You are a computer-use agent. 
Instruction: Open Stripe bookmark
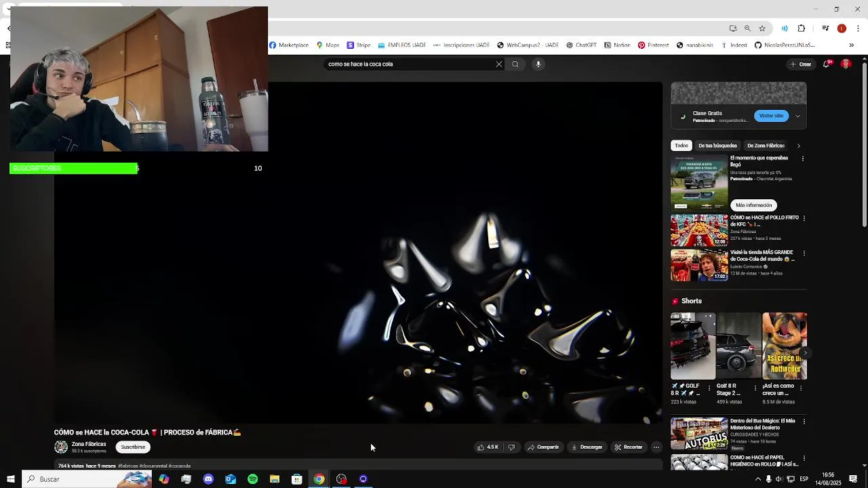tap(359, 45)
